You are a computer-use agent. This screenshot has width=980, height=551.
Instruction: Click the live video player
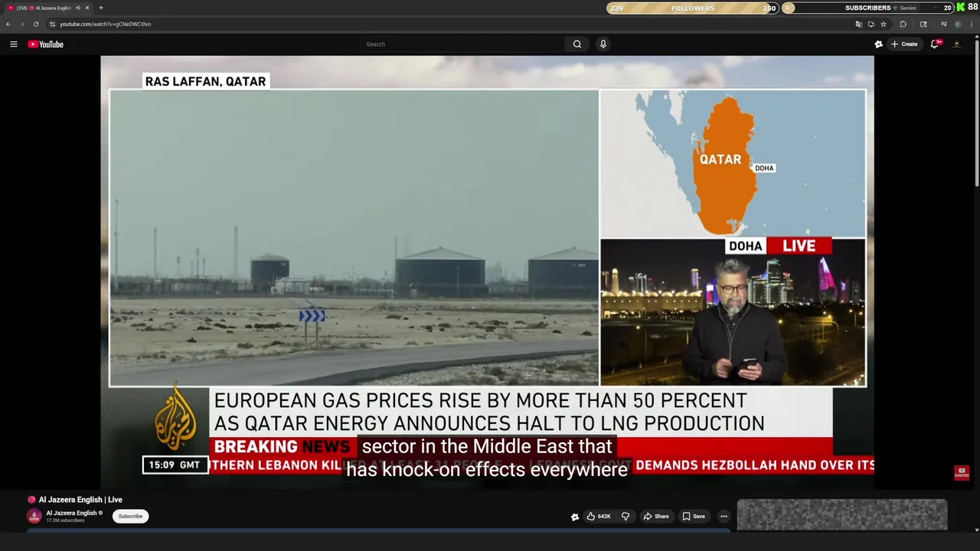click(x=487, y=272)
